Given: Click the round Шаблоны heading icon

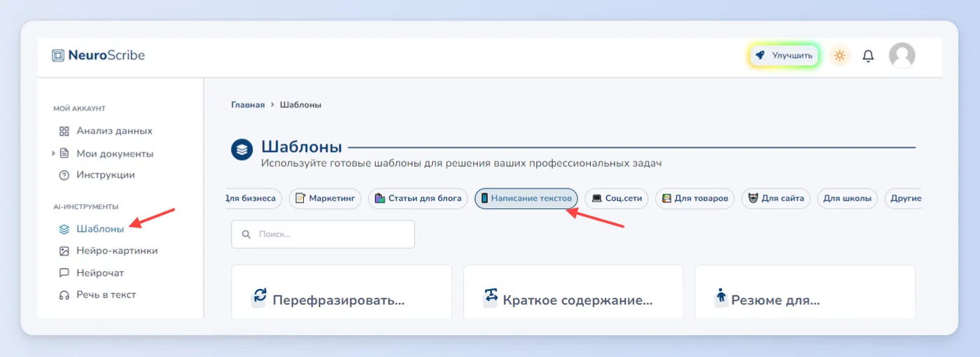Looking at the screenshot, I should coord(241,150).
